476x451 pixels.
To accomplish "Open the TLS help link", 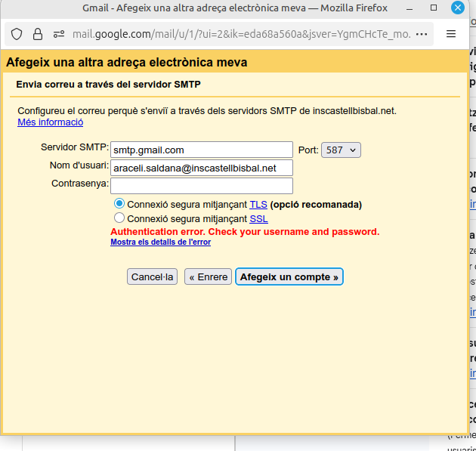I will 258,205.
